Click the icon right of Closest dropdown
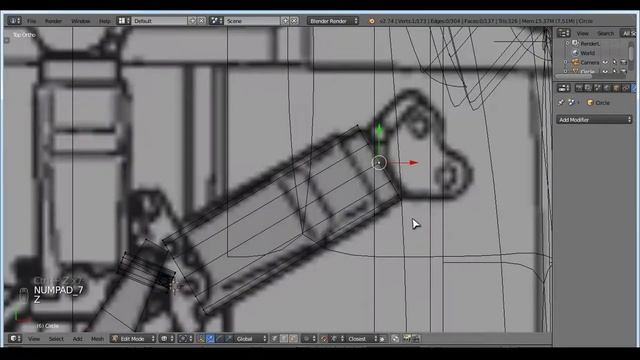This screenshot has height=360, width=640. coord(382,339)
